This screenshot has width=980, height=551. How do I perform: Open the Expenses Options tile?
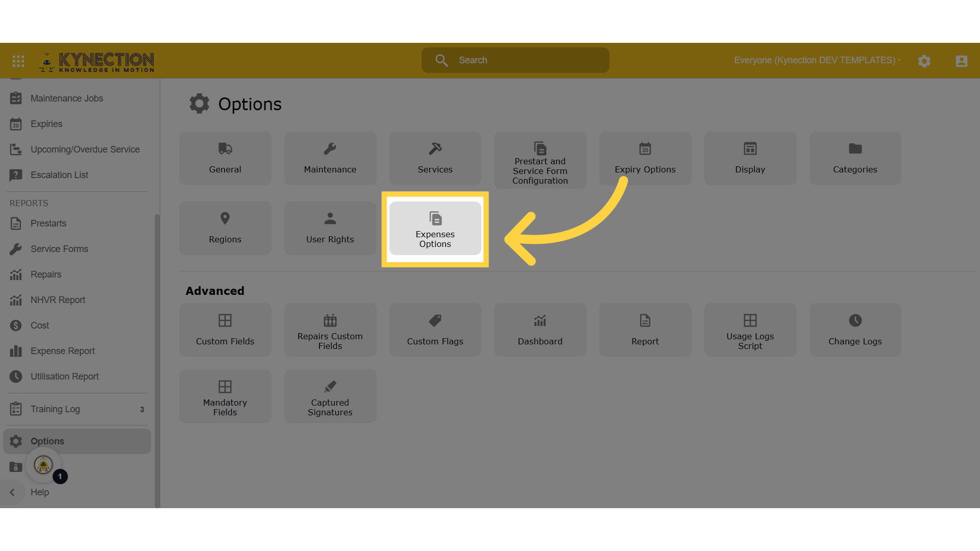[x=435, y=228]
